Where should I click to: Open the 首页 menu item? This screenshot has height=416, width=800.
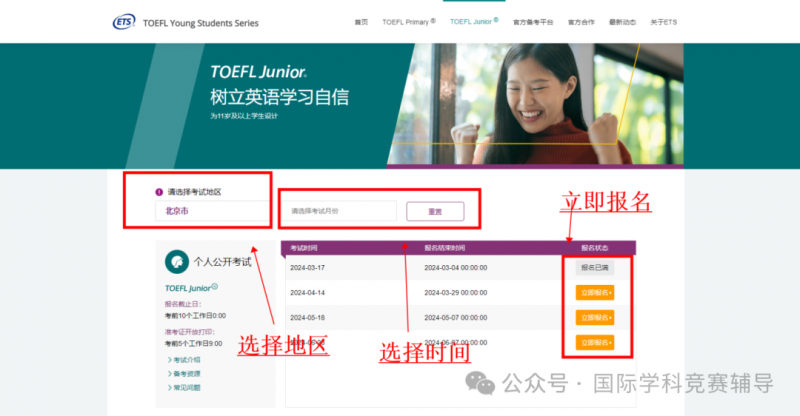point(361,22)
